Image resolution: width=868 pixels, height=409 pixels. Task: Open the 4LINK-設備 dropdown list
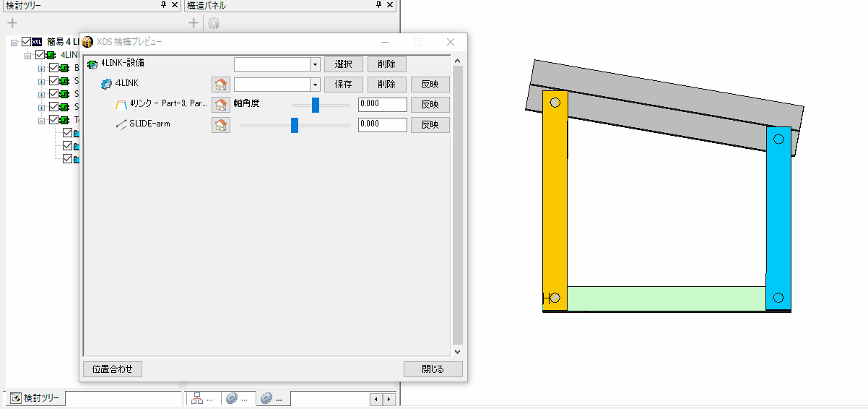pyautogui.click(x=315, y=64)
